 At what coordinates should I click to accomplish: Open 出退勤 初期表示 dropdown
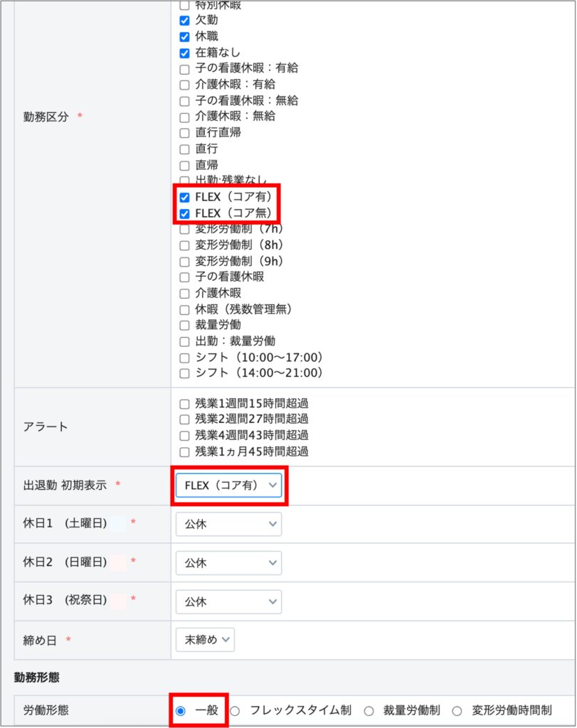point(228,486)
